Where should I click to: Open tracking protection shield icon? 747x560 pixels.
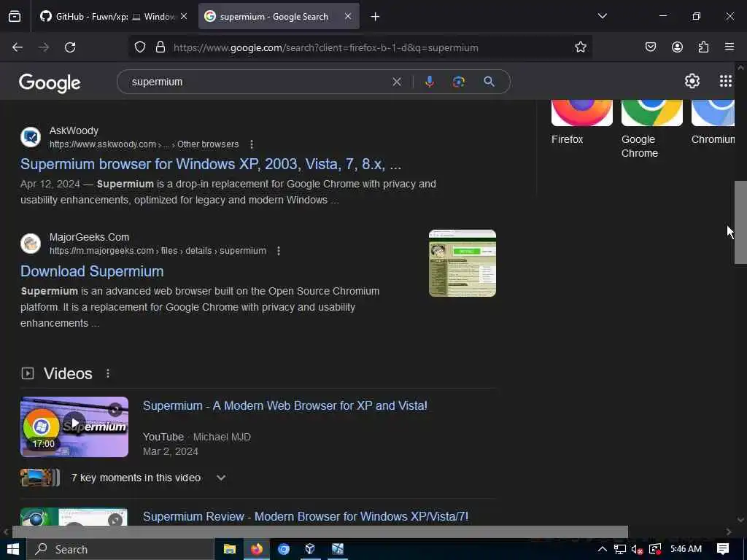pos(140,47)
